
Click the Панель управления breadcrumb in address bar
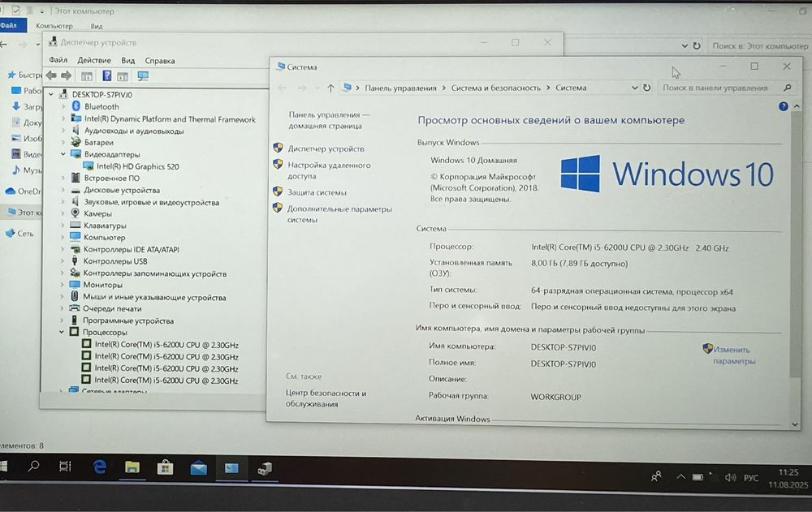[400, 88]
